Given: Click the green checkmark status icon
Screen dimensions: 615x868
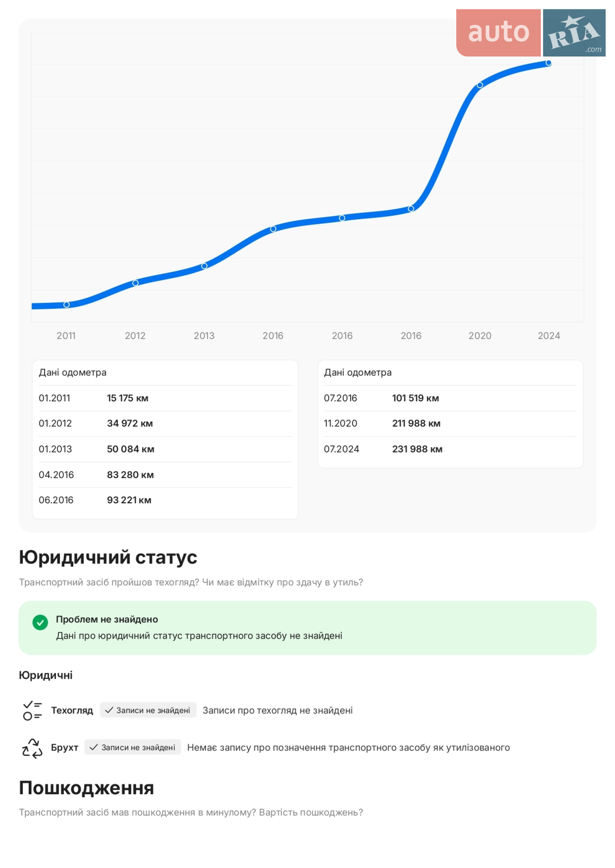Looking at the screenshot, I should click(40, 623).
